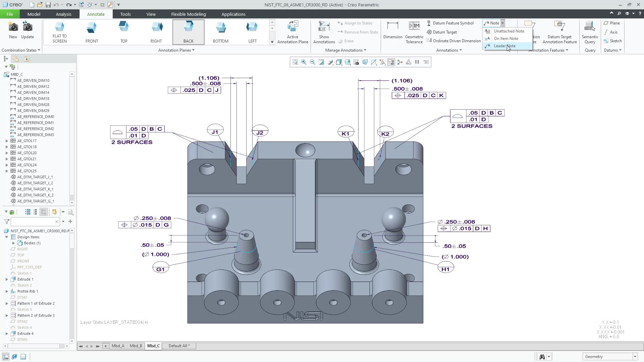Open Datum Display Filters in graphics toolbar
Viewport: 644px width, 362px height.
point(382,62)
